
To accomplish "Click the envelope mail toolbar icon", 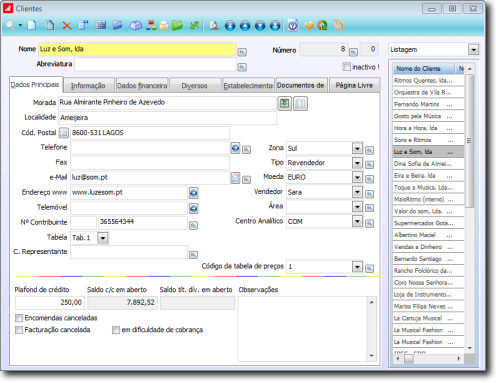I will click(x=164, y=26).
